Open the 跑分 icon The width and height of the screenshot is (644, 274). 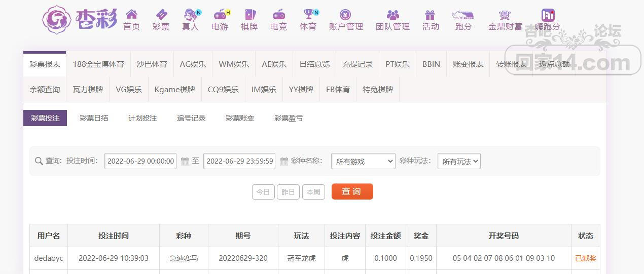(x=462, y=15)
